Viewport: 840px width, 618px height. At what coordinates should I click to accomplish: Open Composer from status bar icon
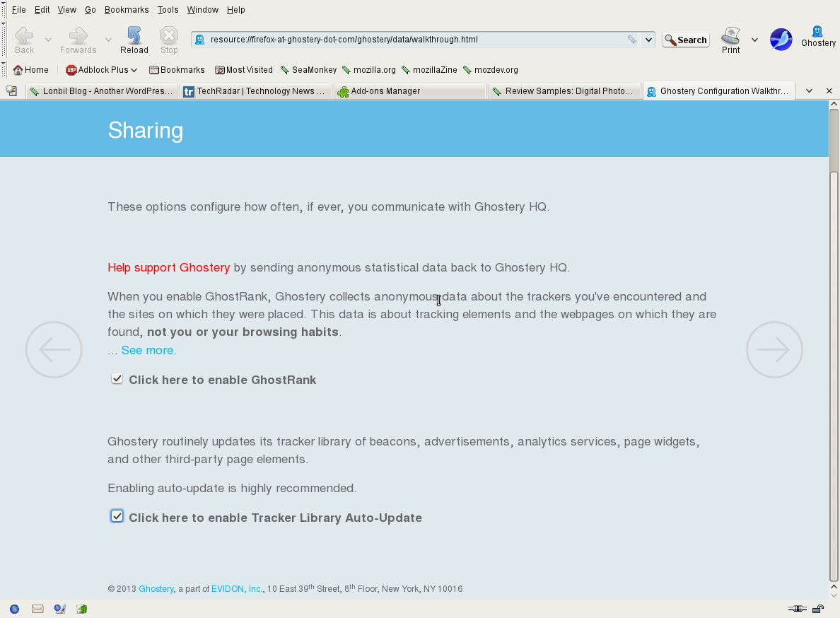[60, 609]
